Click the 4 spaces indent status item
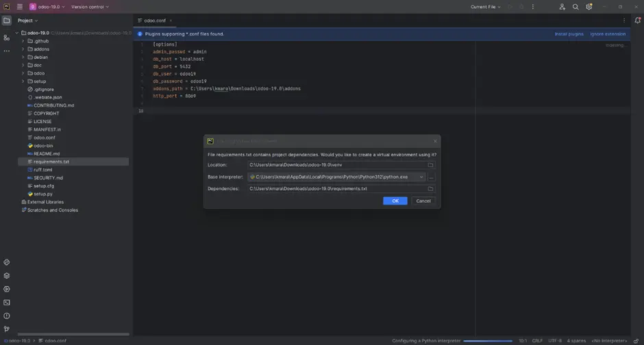 576,341
